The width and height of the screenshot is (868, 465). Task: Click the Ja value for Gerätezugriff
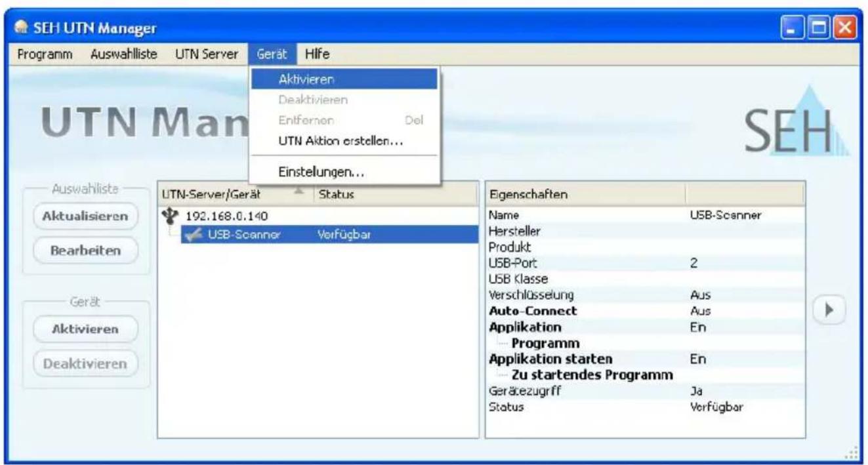[697, 390]
